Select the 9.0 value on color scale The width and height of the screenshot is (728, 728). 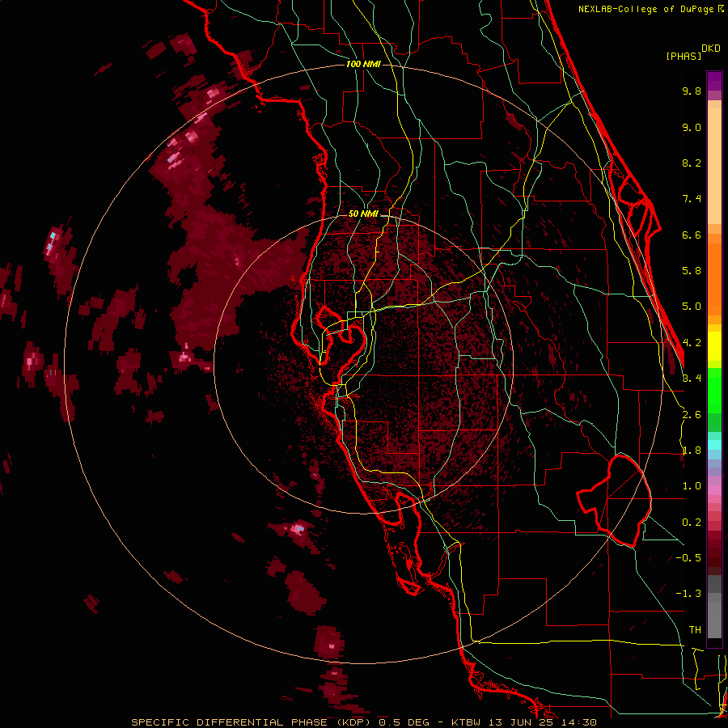coord(692,128)
